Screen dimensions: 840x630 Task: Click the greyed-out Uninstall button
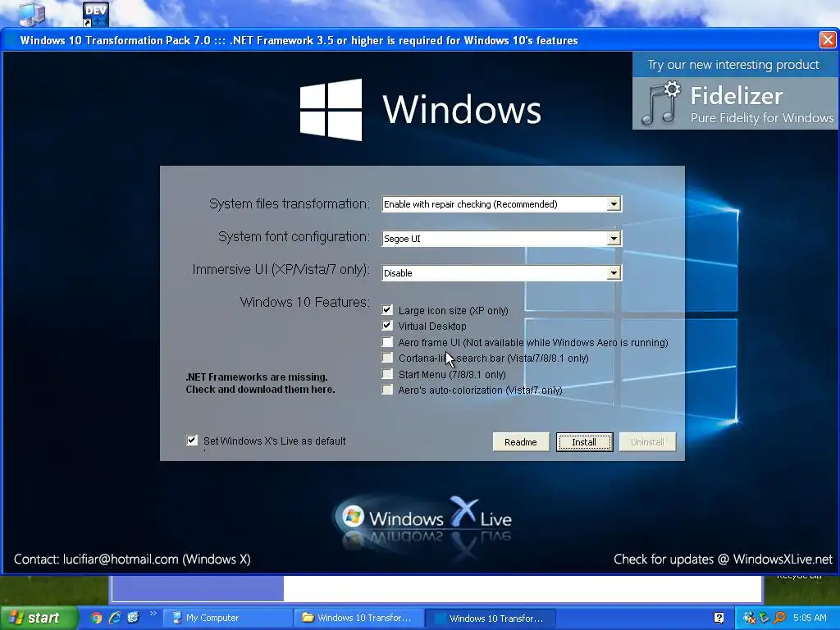pos(647,442)
